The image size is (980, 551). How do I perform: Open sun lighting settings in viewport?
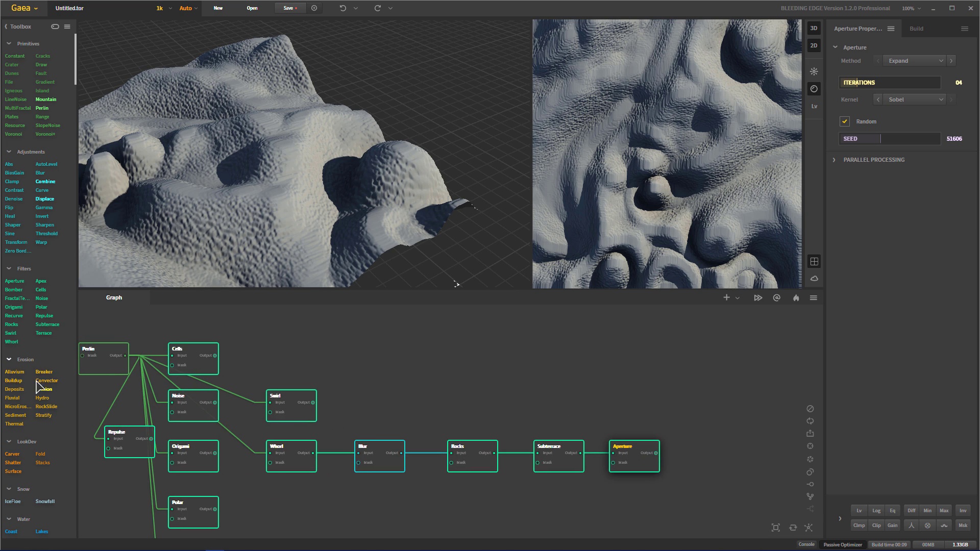point(814,71)
